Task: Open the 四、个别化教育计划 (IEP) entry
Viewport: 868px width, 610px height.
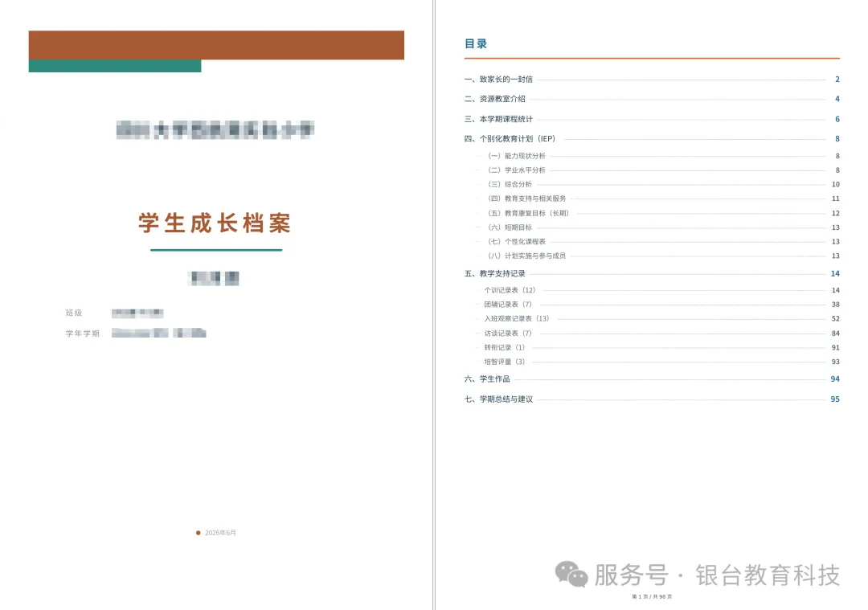Action: 510,139
